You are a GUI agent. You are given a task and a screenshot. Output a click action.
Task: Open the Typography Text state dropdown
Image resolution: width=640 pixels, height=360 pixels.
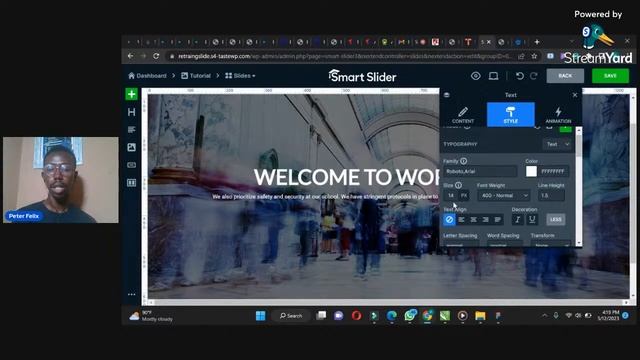coord(558,144)
